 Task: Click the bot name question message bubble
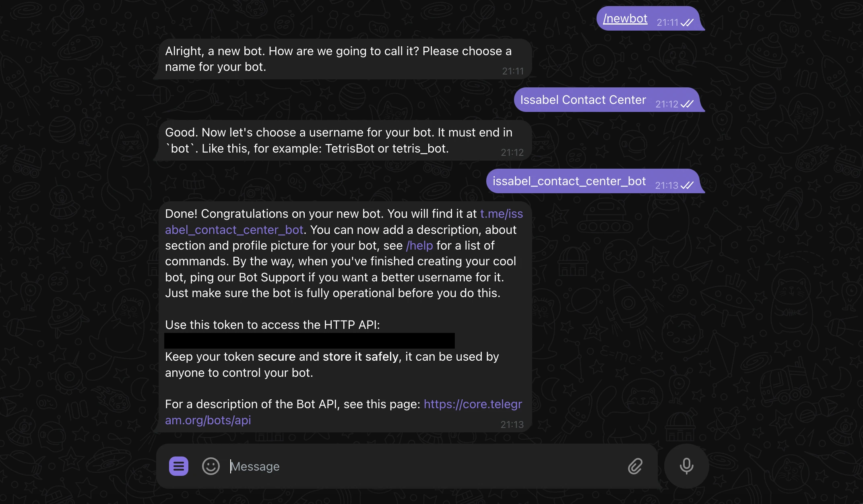(342, 59)
